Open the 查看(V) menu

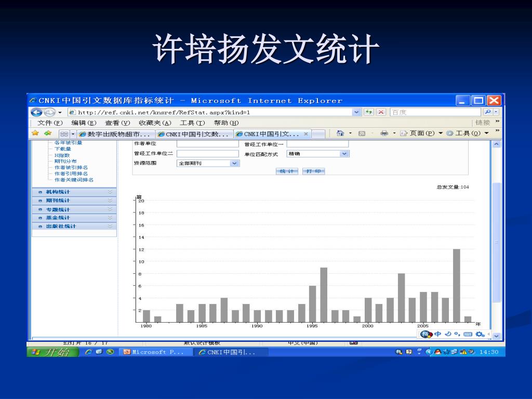click(117, 123)
